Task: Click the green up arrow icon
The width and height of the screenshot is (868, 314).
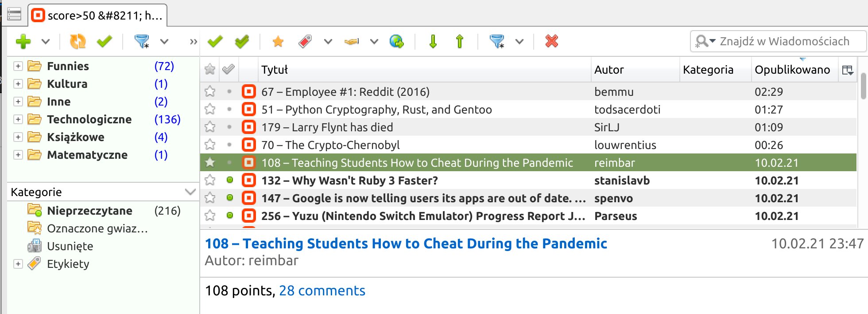Action: coord(459,41)
